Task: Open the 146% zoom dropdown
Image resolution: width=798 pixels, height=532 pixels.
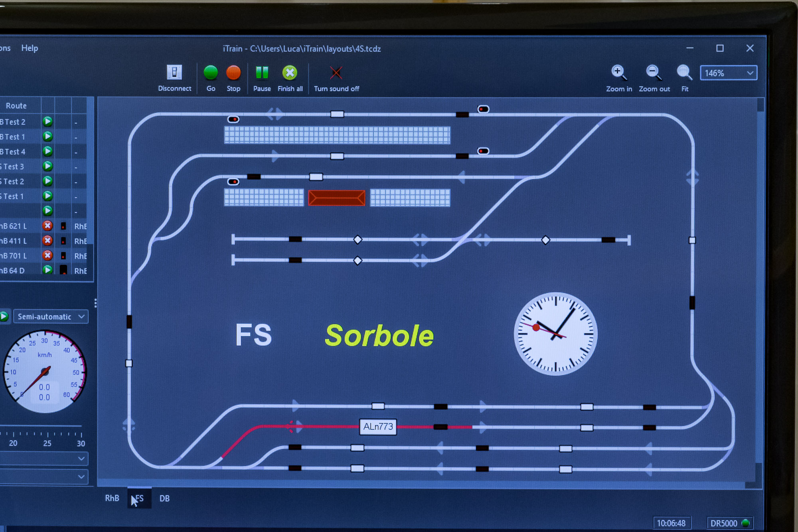Action: click(749, 73)
